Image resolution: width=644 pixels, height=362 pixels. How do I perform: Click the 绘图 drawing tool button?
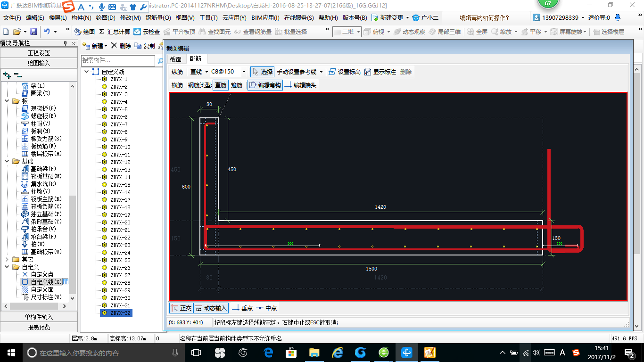(84, 32)
